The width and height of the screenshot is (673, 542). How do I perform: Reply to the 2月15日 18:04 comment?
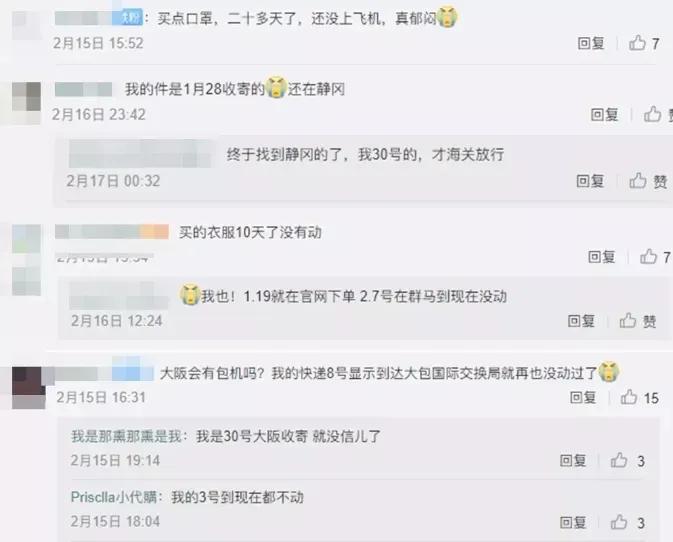(x=573, y=523)
